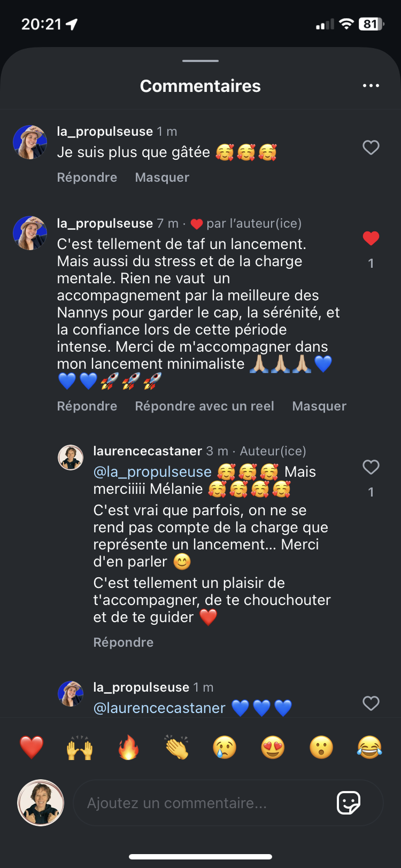Tap the surprised face quick reaction emoji

pyautogui.click(x=321, y=747)
